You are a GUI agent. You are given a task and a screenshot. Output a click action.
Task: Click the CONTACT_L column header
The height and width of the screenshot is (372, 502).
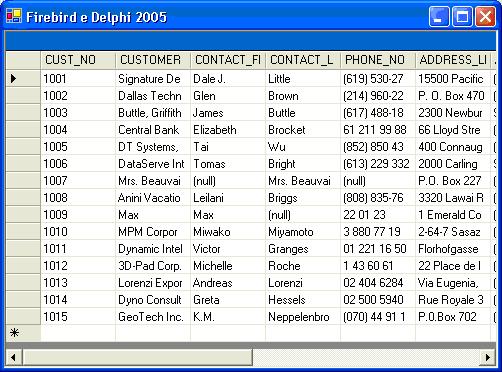[x=303, y=60]
